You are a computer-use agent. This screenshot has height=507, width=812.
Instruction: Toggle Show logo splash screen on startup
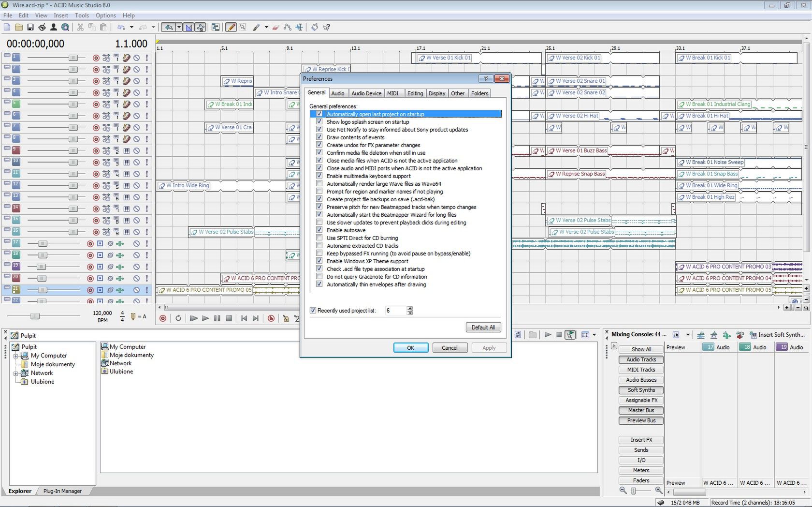[x=319, y=122]
